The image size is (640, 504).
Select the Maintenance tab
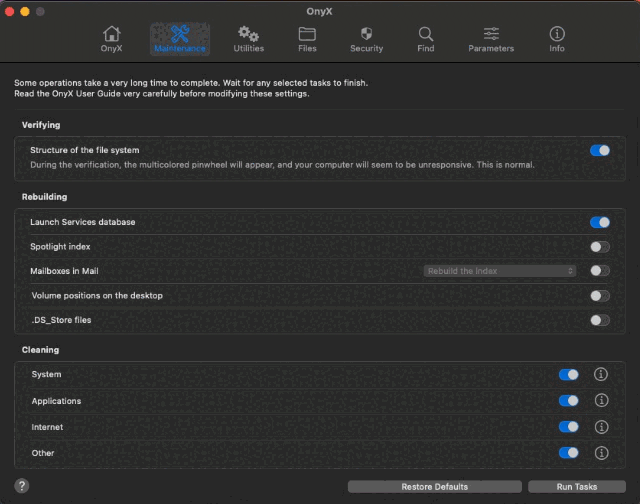click(x=180, y=39)
